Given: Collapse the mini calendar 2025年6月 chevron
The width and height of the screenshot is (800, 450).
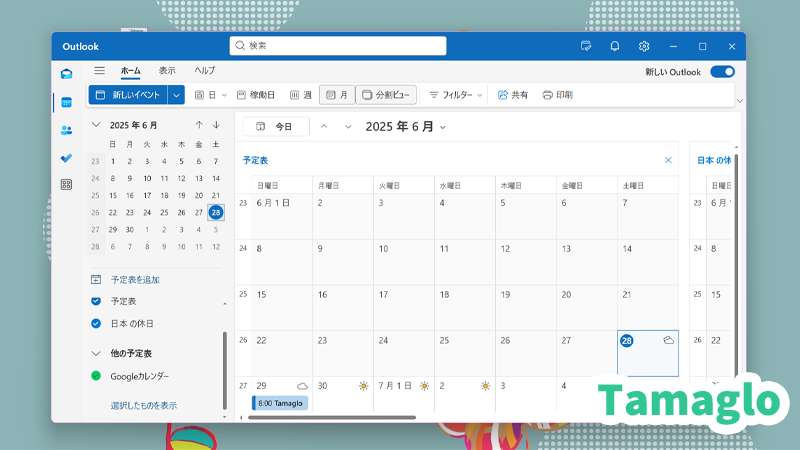Looking at the screenshot, I should click(96, 124).
